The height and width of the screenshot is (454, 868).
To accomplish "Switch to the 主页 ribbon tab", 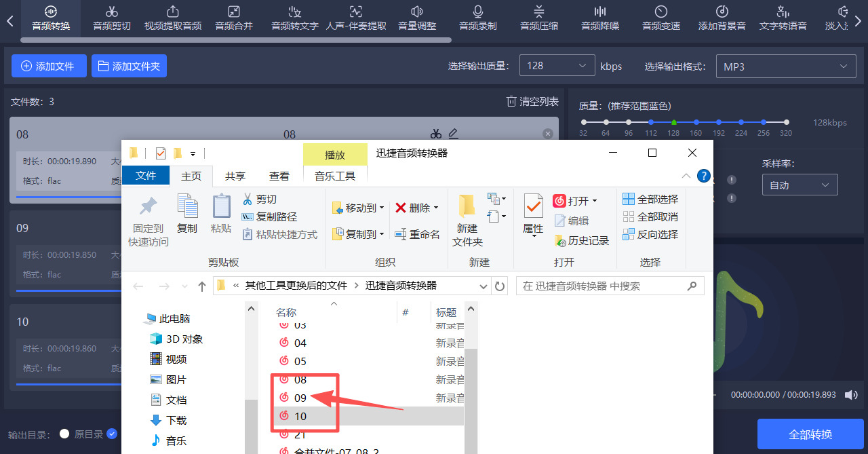I will pyautogui.click(x=191, y=176).
